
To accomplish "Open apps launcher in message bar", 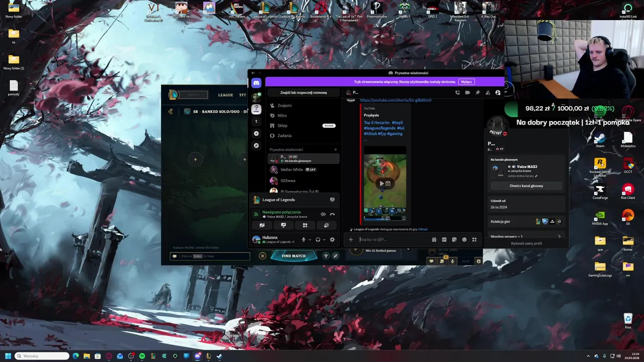I will (474, 239).
